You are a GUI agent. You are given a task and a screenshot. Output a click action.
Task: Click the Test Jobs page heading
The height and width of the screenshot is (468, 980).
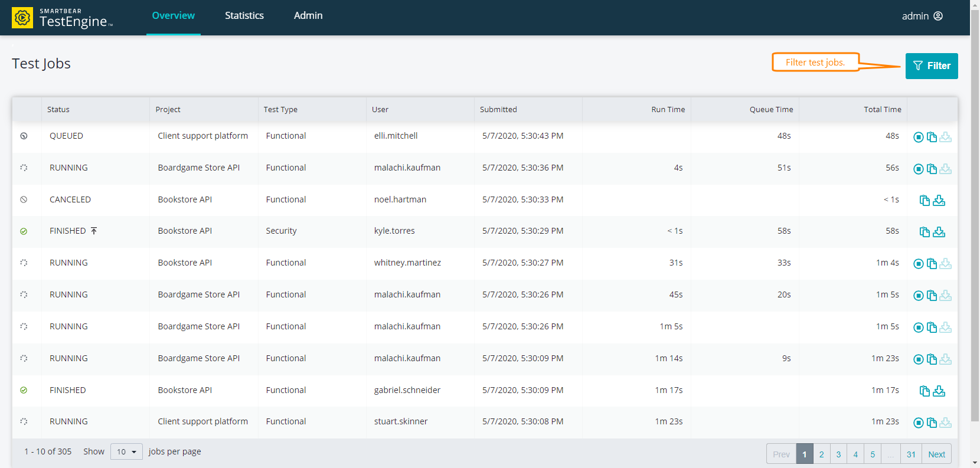pyautogui.click(x=41, y=63)
